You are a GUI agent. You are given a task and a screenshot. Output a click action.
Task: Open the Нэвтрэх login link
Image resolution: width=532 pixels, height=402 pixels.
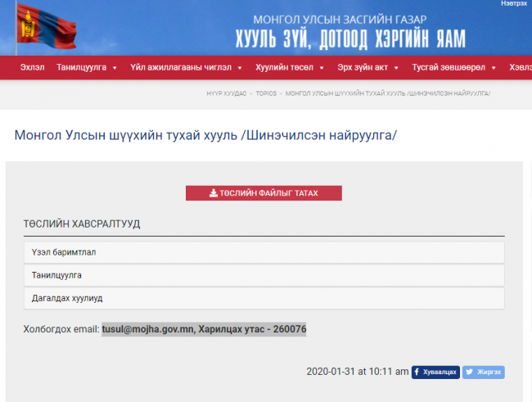point(513,4)
